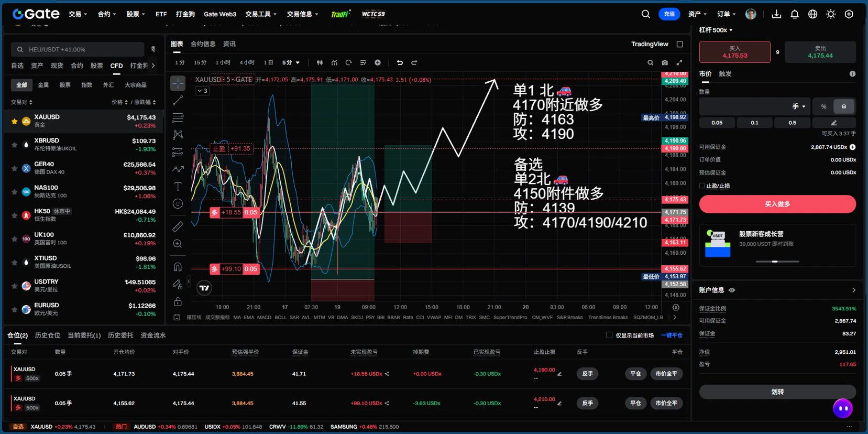This screenshot has height=434, width=868.
Task: Click the top search magnifier icon
Action: click(646, 14)
